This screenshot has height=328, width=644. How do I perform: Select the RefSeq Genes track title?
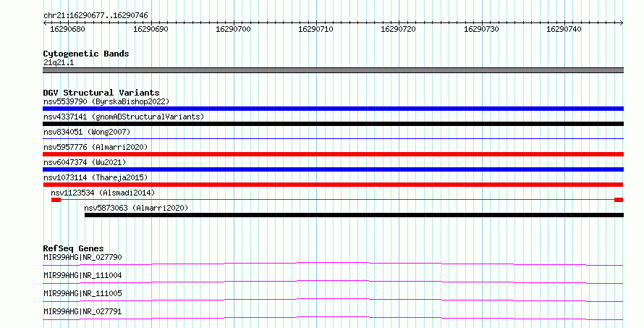pos(73,248)
